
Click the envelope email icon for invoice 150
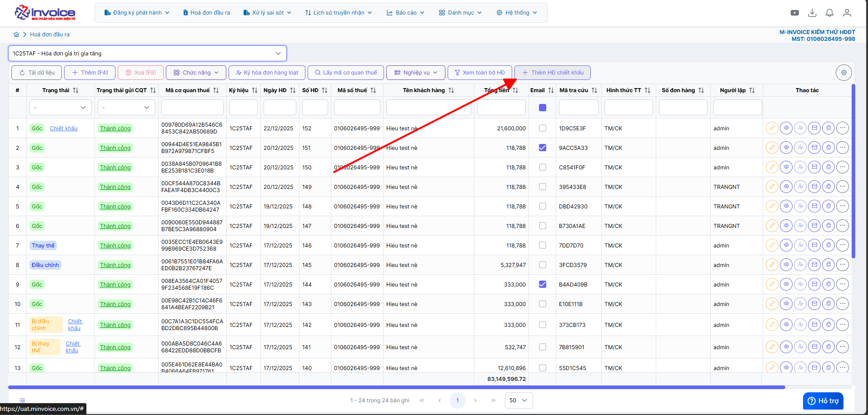(814, 167)
